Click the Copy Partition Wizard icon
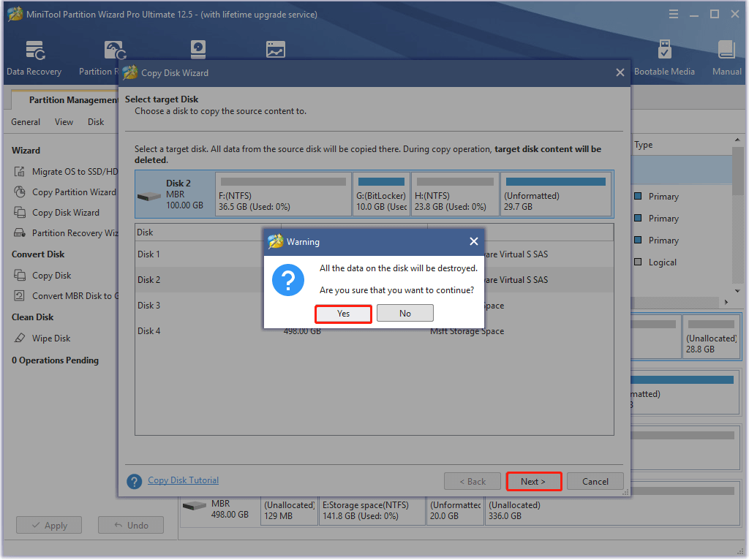The width and height of the screenshot is (749, 560). click(x=19, y=192)
